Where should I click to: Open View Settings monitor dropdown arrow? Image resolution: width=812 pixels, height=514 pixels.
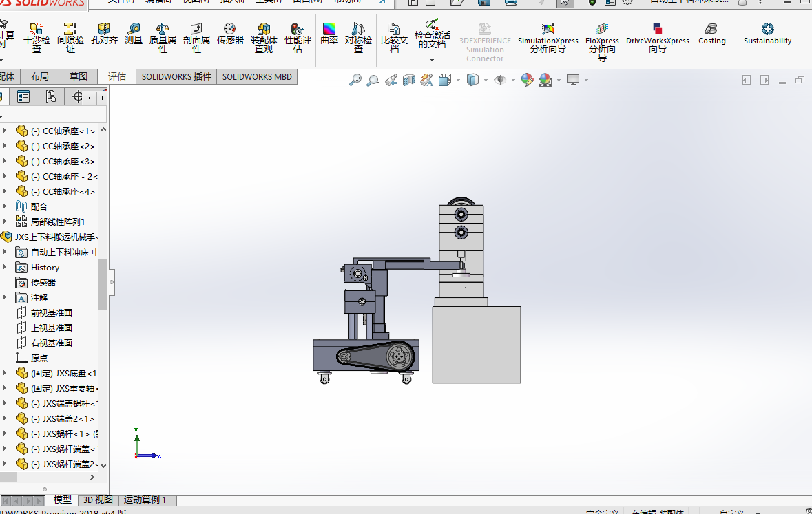[x=586, y=81]
